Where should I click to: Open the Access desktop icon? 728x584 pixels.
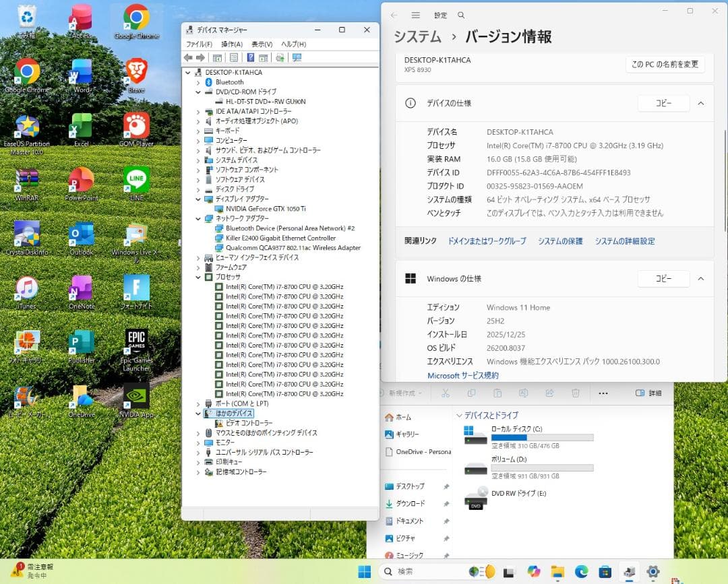point(82,21)
